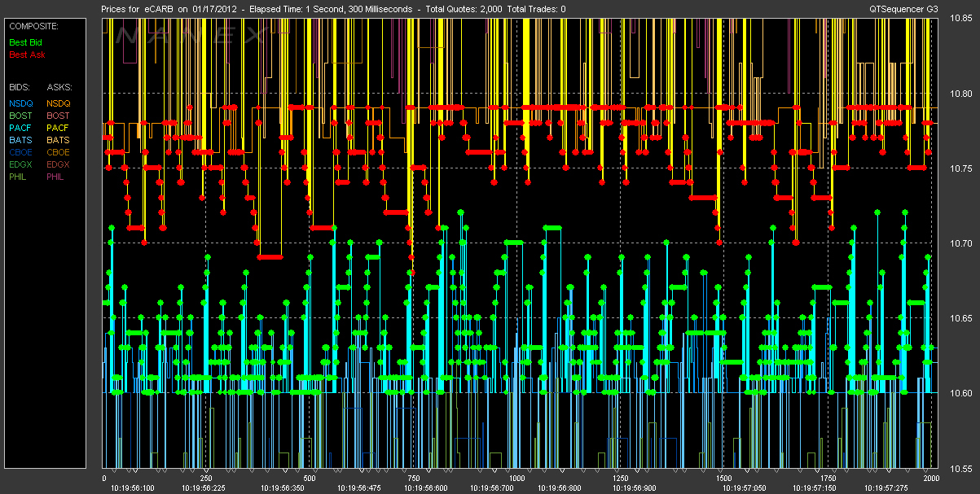Click the 10.85 price axis label
Viewport: 980px width, 494px height.
pyautogui.click(x=960, y=18)
